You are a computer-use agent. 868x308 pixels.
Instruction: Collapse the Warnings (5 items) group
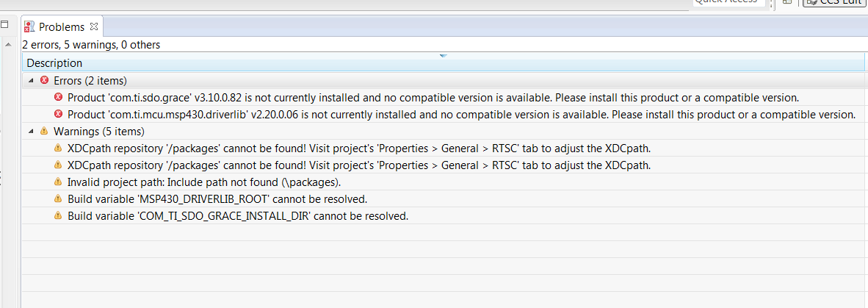(31, 132)
